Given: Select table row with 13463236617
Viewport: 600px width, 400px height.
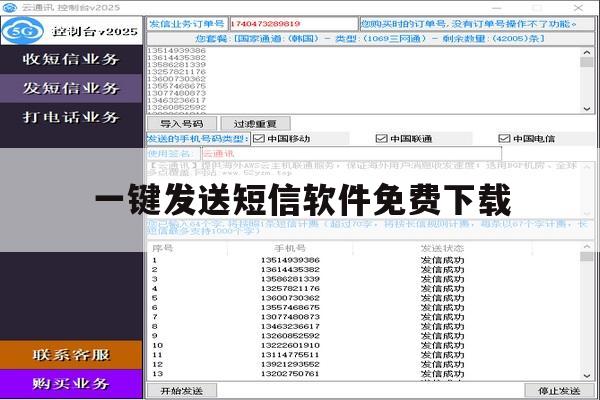Looking at the screenshot, I should pos(364,327).
